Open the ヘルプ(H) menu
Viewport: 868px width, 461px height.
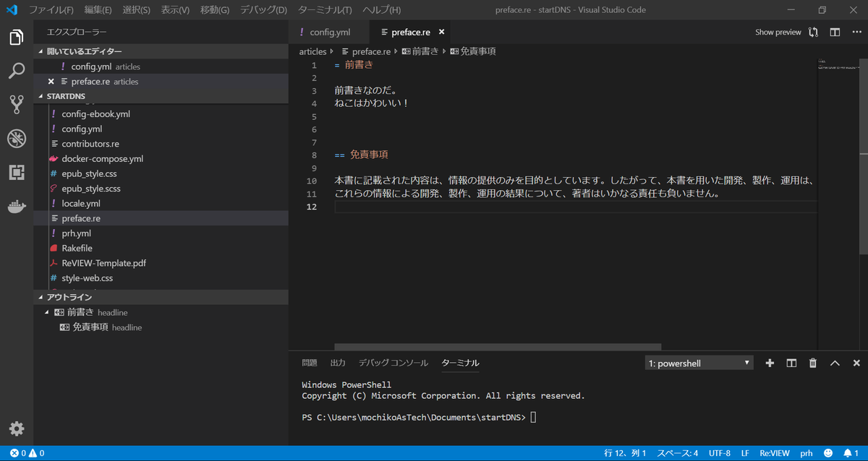[x=381, y=10]
